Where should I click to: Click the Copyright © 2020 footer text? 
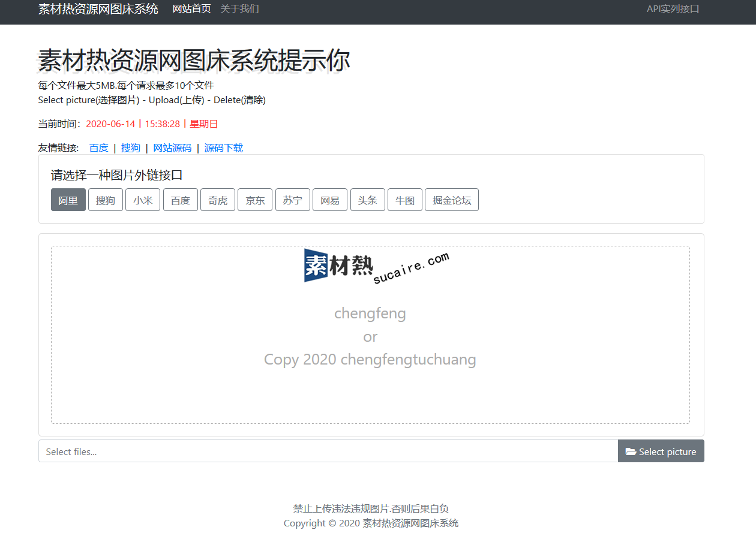pyautogui.click(x=371, y=523)
